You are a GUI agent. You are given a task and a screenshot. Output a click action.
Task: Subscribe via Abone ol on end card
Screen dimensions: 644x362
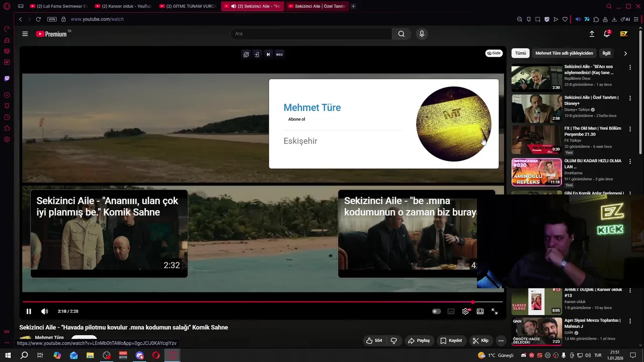[x=296, y=119]
